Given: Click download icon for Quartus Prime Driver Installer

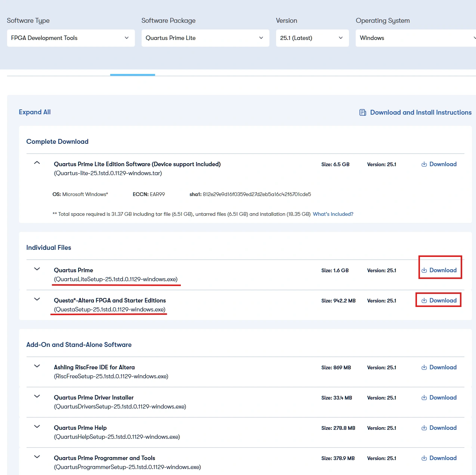Looking at the screenshot, I should [424, 398].
